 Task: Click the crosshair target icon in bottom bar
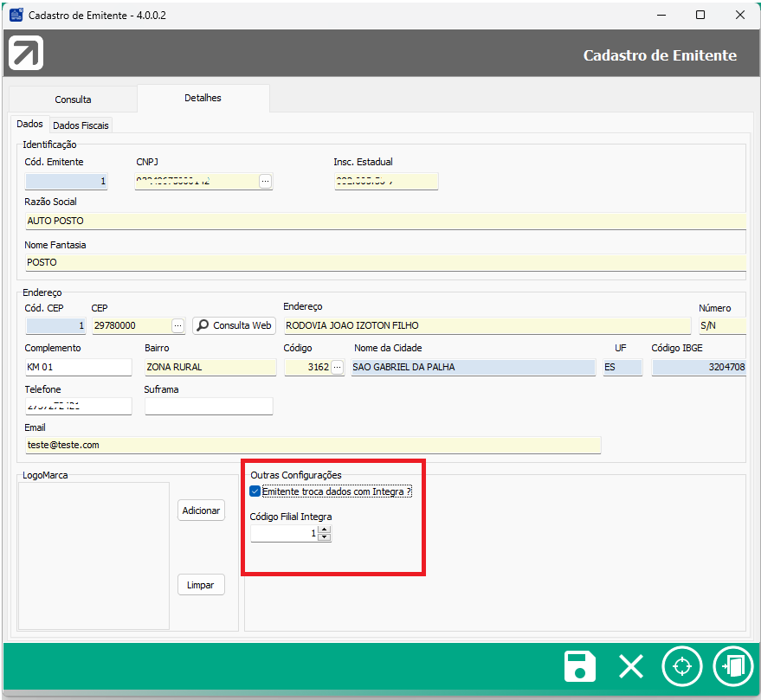pos(681,667)
